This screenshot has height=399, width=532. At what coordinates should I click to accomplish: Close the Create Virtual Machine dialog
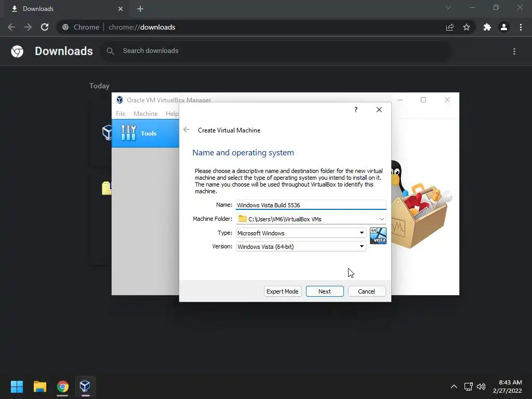[x=379, y=110]
